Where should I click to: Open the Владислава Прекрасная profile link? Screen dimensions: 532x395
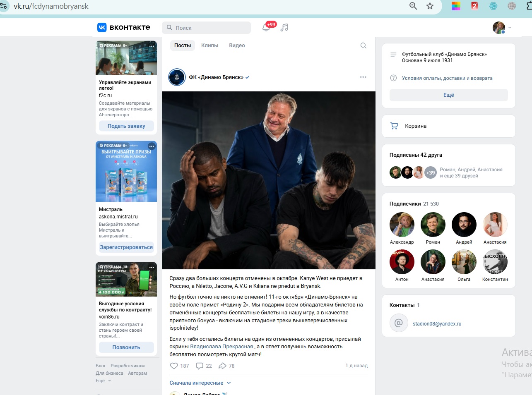tap(221, 347)
